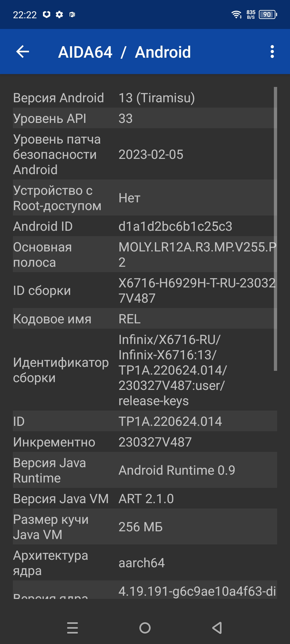Image resolution: width=290 pixels, height=644 pixels.
Task: Select the Размер кучи 256 МБ row
Action: [x=145, y=527]
